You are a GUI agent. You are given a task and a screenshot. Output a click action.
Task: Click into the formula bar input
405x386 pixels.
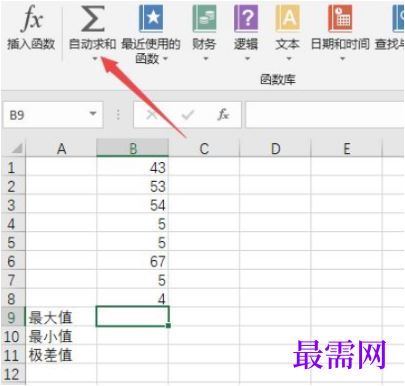coord(325,115)
